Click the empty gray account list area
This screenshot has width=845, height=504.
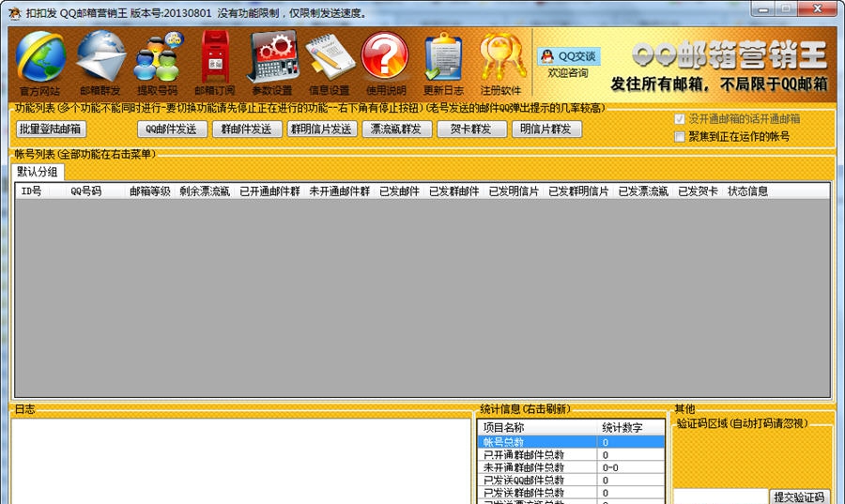[422, 298]
